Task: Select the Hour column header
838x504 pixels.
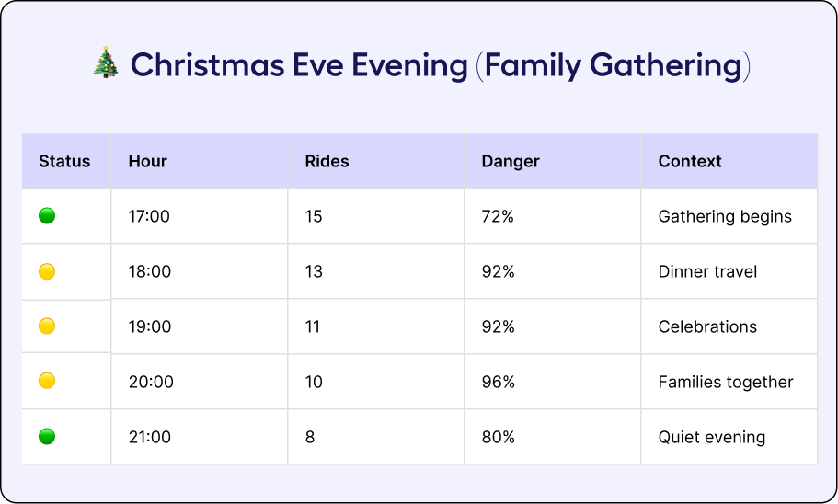Action: coord(147,161)
